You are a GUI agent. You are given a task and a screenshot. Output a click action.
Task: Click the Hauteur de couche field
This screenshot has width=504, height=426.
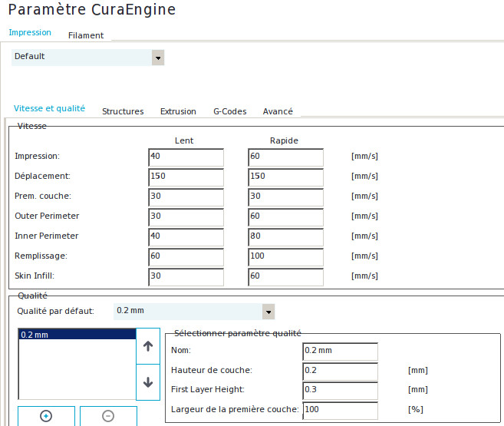[341, 372]
